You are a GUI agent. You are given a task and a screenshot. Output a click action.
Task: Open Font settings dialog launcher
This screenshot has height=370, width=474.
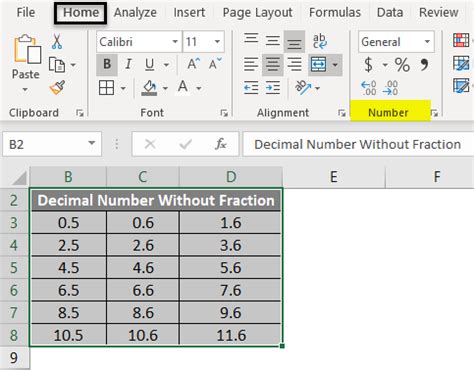(x=224, y=113)
